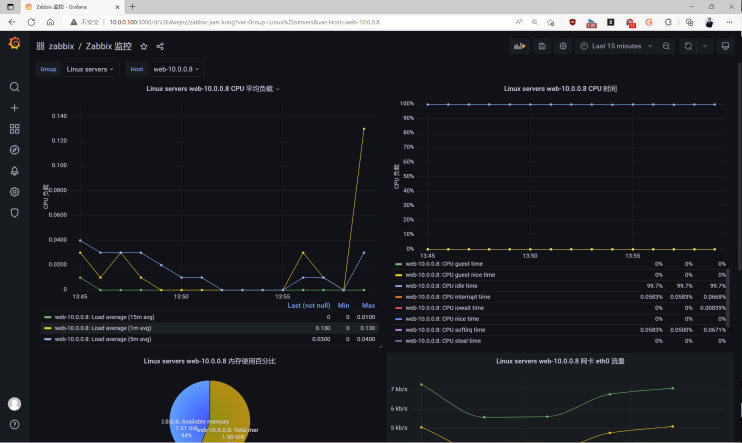Sort legend by Min column
Screen dimensions: 742x443
pos(344,306)
